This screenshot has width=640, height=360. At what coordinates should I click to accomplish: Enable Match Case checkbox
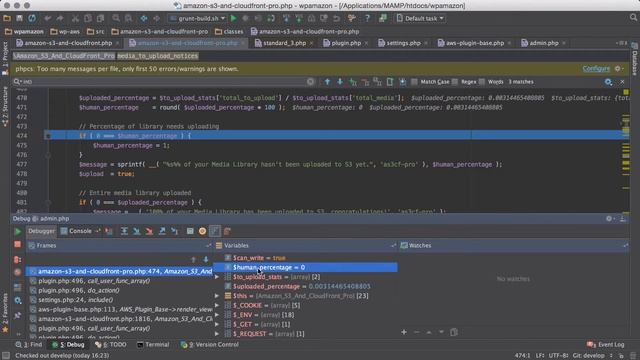click(414, 82)
